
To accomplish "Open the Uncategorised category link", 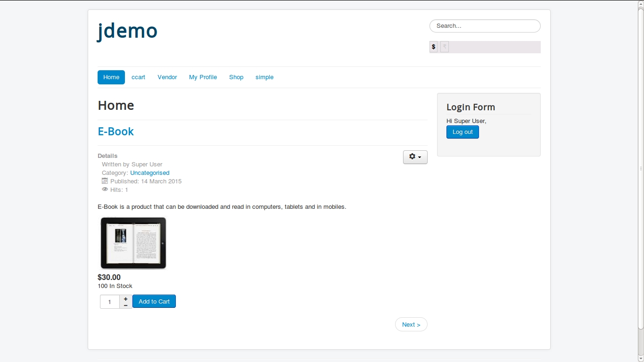I will (149, 173).
